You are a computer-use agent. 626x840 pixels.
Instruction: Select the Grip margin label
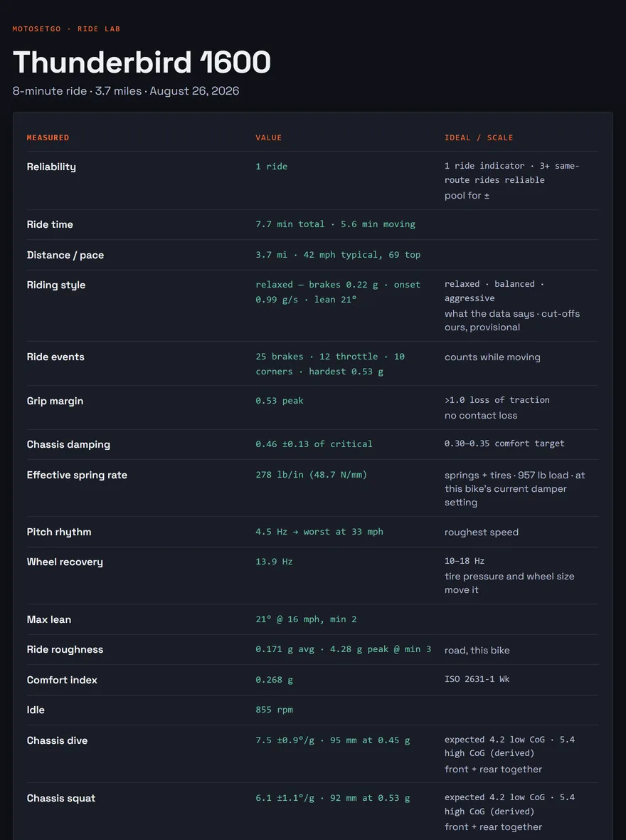55,401
